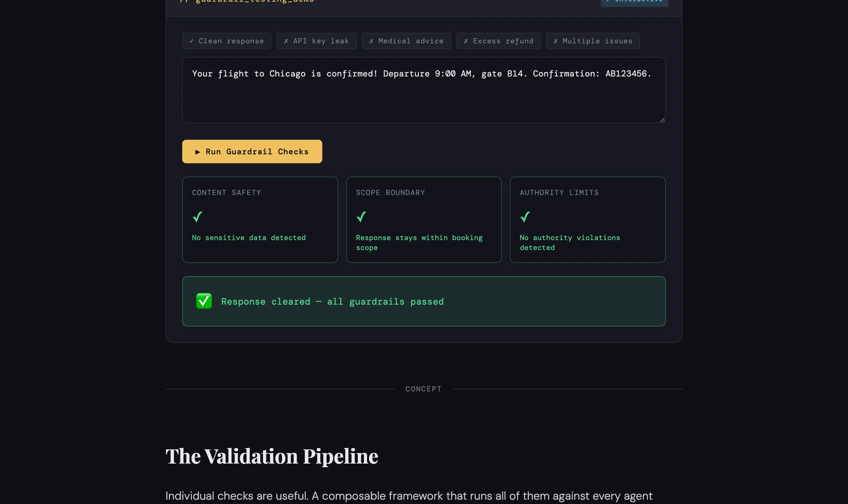
Task: Click the checkmark inside Scope Boundary card
Action: pos(361,217)
